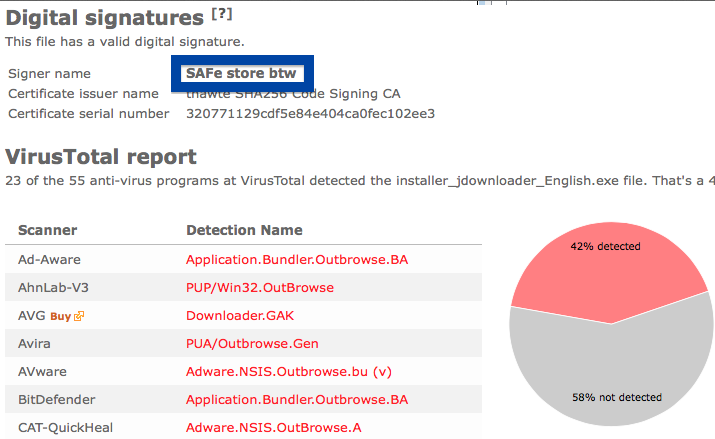This screenshot has width=715, height=439.
Task: Click the PUP/Win32.OutBrowse detection name
Action: coord(259,288)
